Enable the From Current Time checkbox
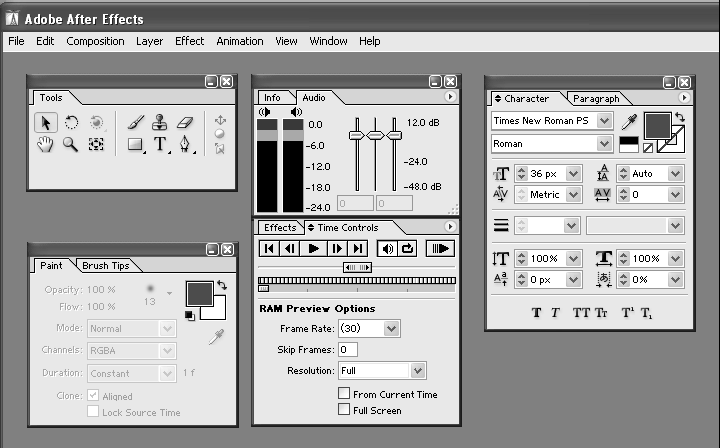The width and height of the screenshot is (720, 448). [345, 395]
